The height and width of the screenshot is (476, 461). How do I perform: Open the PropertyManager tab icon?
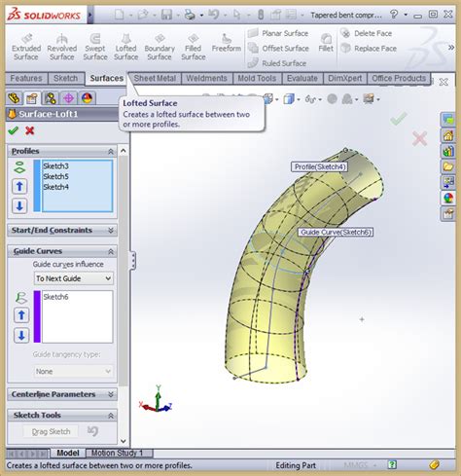pos(32,98)
